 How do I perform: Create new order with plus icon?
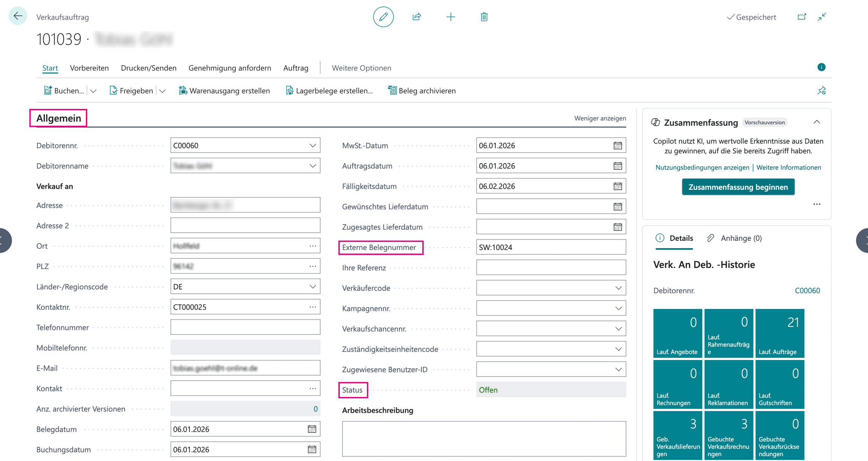click(x=451, y=17)
